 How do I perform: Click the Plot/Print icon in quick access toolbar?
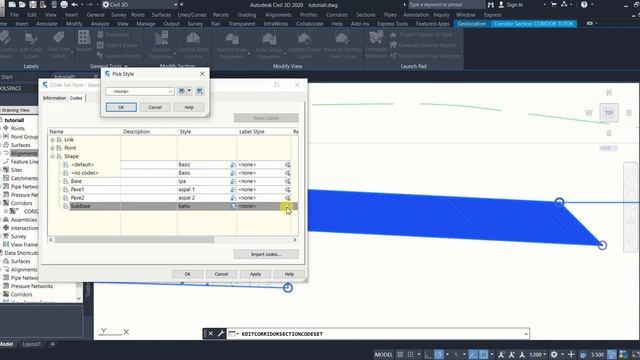click(x=64, y=4)
